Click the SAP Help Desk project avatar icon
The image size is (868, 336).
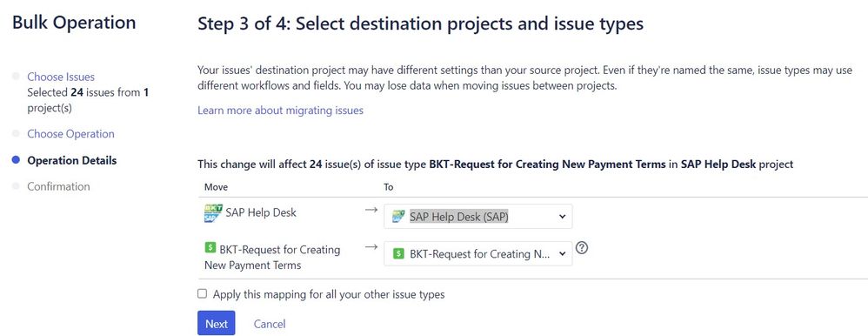pos(213,213)
